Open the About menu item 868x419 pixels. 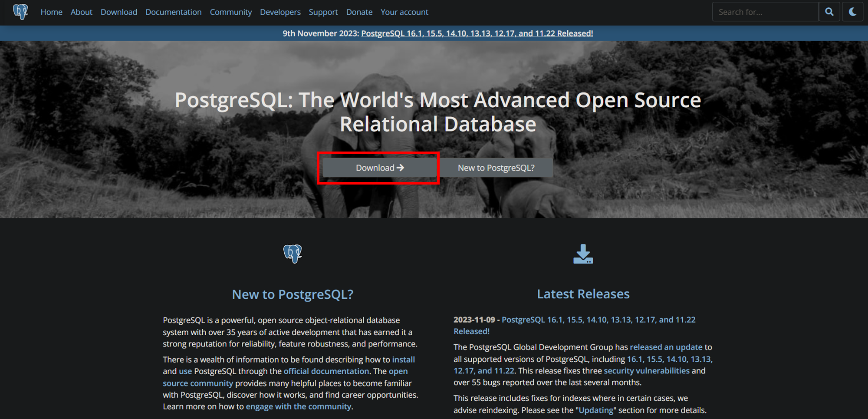coord(82,12)
